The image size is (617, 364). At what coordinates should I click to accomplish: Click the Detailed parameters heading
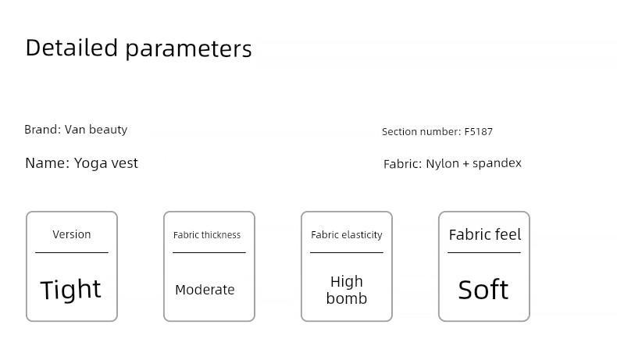(138, 48)
